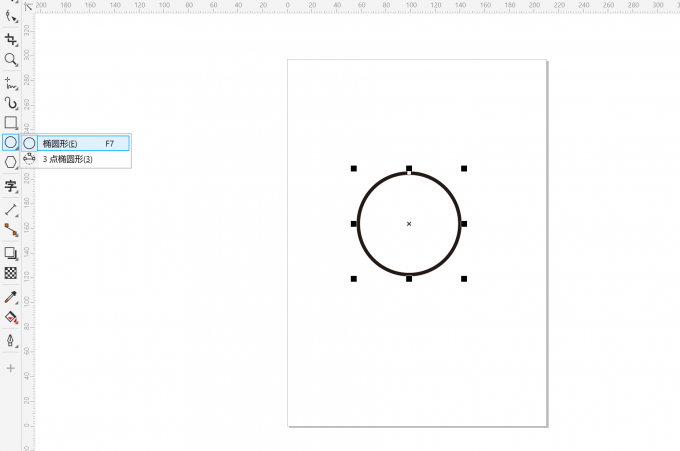Select the Freehand drawing tool
Image resolution: width=680 pixels, height=451 pixels.
pos(11,82)
